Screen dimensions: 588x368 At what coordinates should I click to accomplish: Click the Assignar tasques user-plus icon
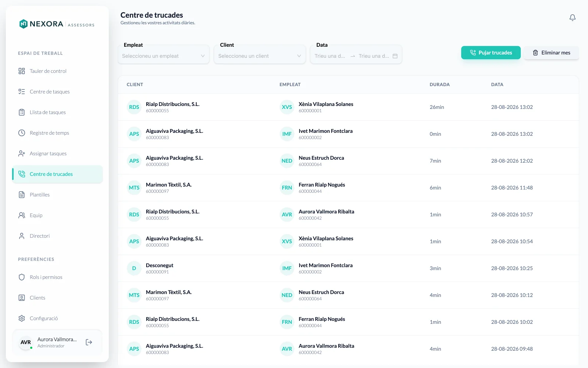(x=22, y=153)
